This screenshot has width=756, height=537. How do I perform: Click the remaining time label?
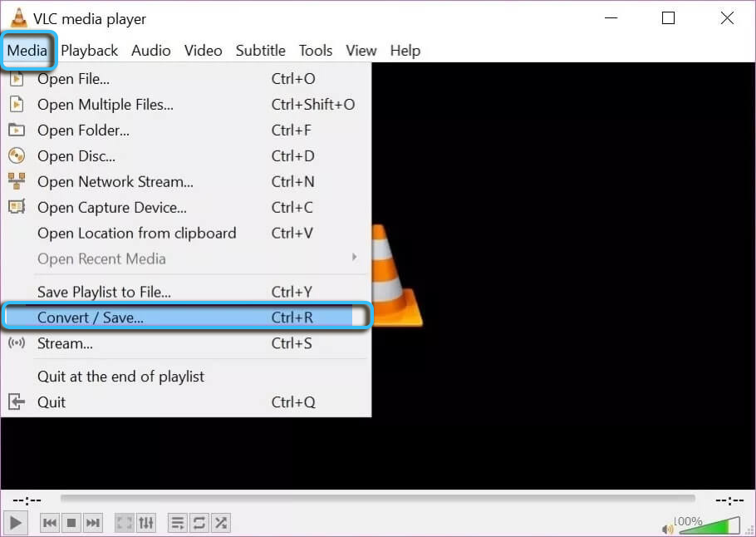click(729, 500)
